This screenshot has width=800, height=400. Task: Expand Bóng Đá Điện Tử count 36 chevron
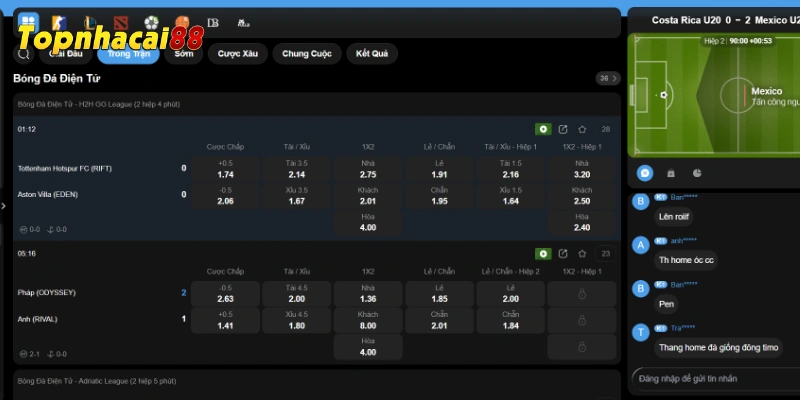tap(608, 78)
